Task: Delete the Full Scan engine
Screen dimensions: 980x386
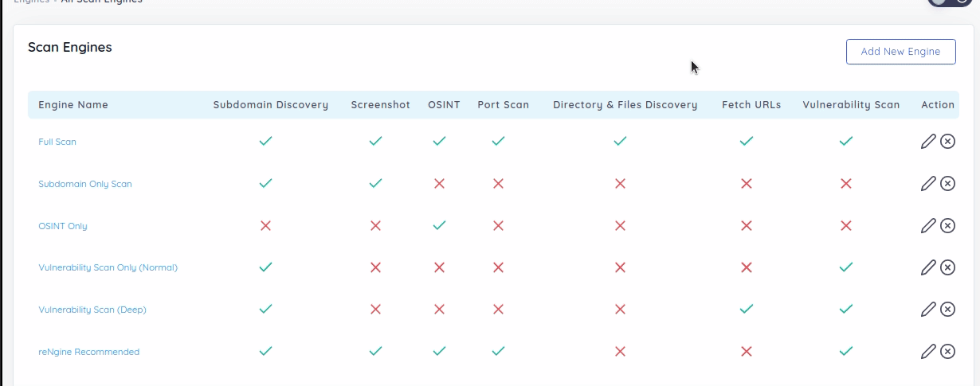Action: tap(947, 142)
